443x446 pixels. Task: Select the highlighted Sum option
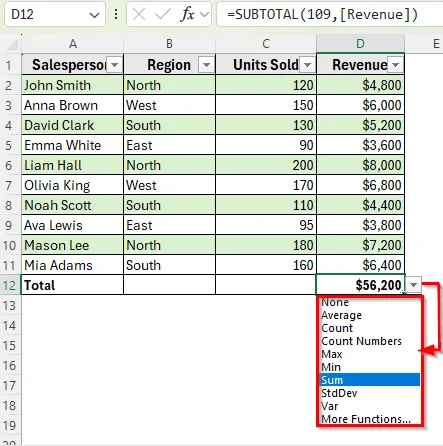(370, 380)
